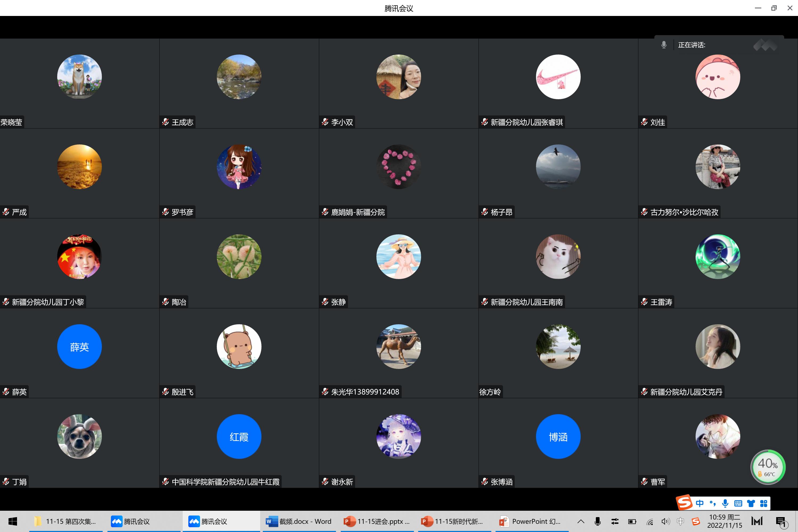
Task: Click 罗书彦's cartoon girl avatar
Action: click(x=239, y=167)
